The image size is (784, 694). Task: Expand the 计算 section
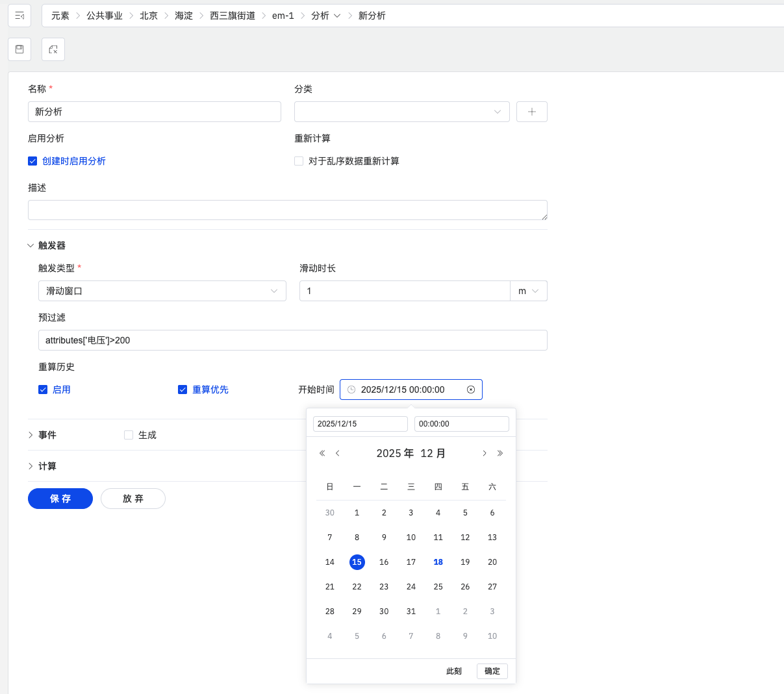31,466
